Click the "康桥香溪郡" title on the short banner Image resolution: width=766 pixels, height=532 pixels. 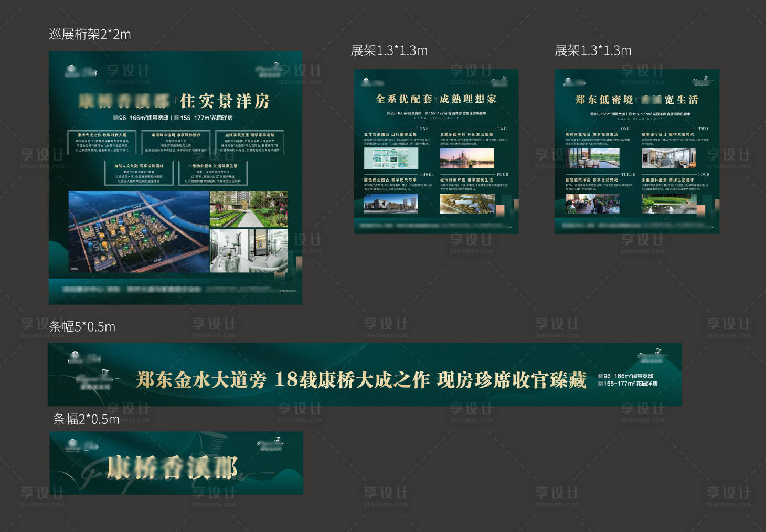(173, 467)
